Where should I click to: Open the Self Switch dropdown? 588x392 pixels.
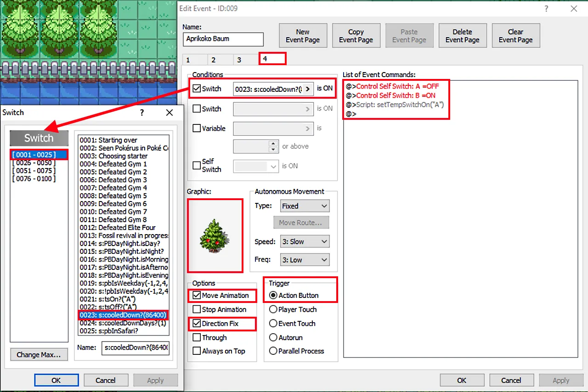pos(256,166)
